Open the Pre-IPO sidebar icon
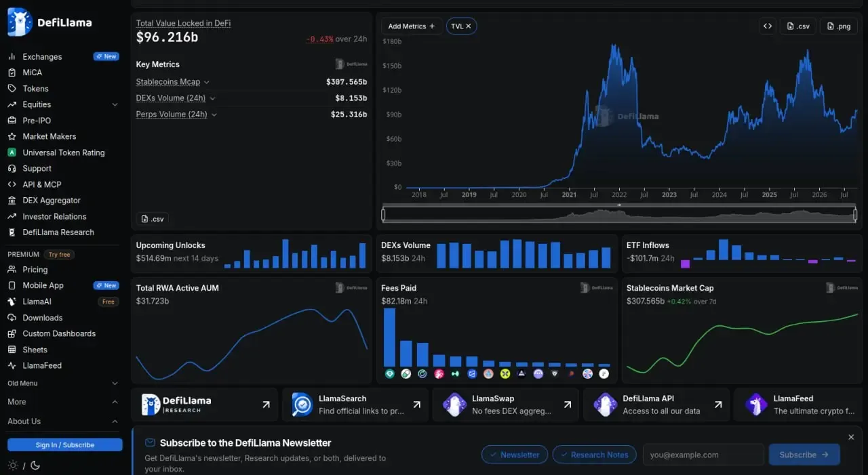Screen dimensions: 868x475 (12, 121)
